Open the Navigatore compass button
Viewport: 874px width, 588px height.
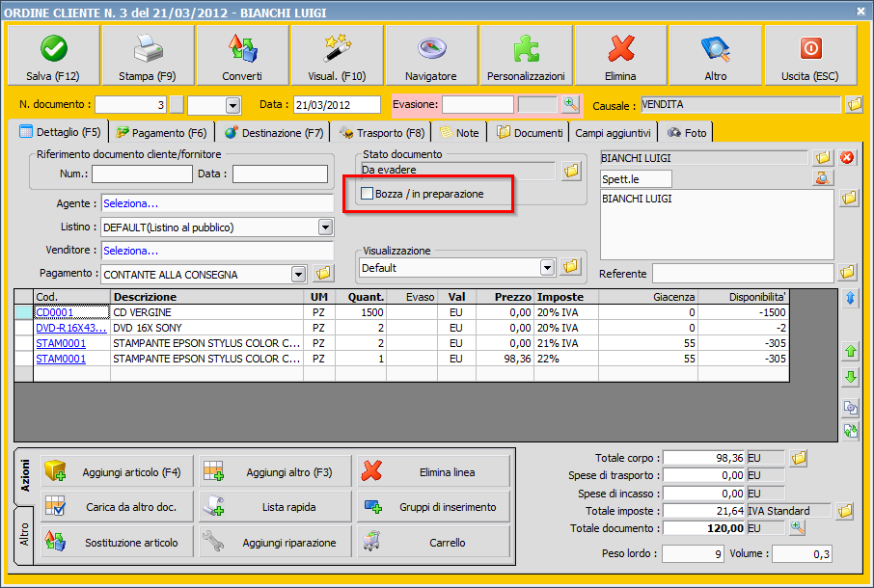pos(431,55)
